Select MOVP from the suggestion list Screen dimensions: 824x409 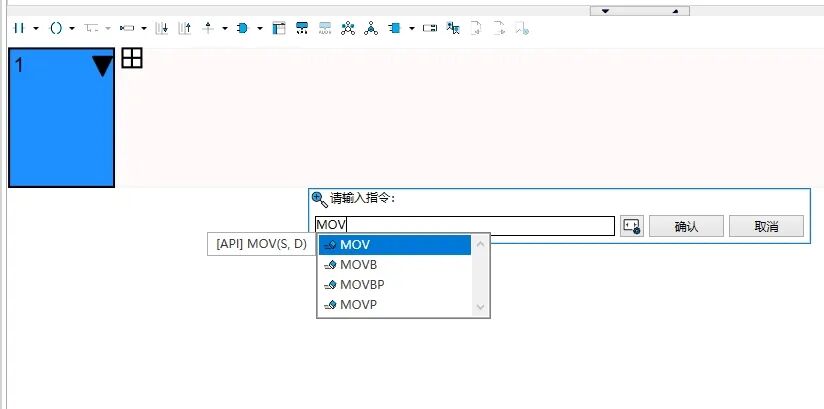click(395, 305)
